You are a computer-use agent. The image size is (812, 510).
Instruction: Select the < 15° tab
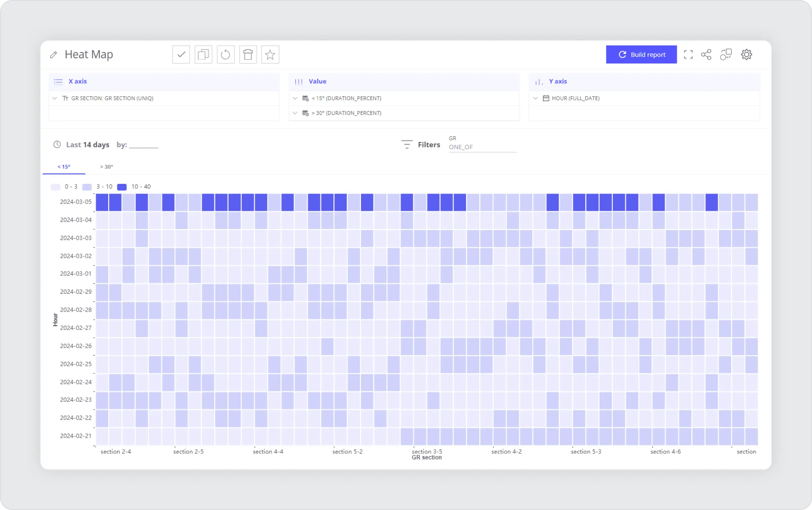(64, 166)
